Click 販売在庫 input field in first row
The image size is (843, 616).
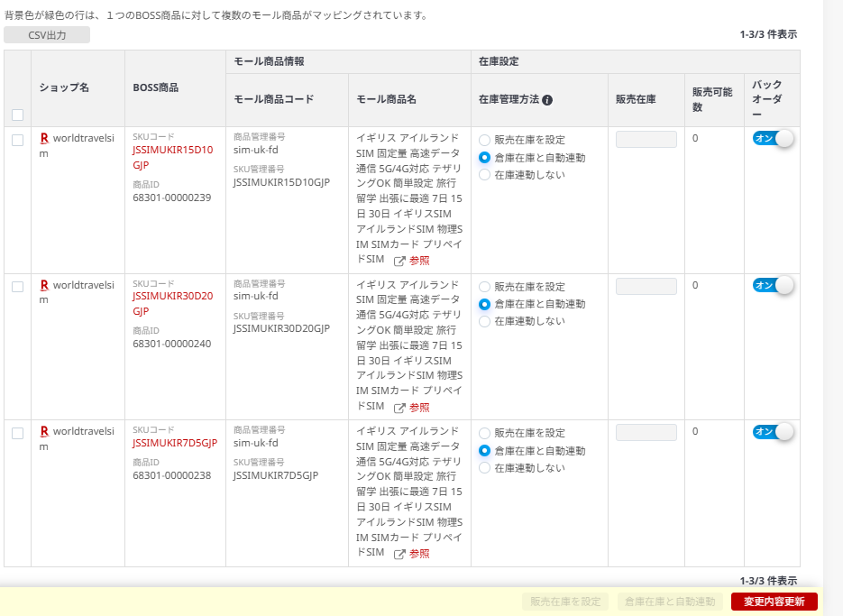[x=646, y=140]
